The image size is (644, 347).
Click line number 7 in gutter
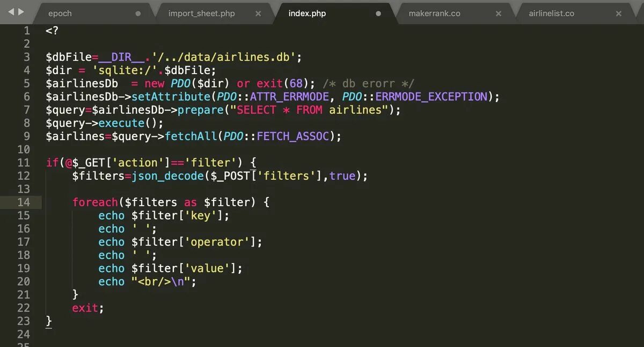(27, 110)
